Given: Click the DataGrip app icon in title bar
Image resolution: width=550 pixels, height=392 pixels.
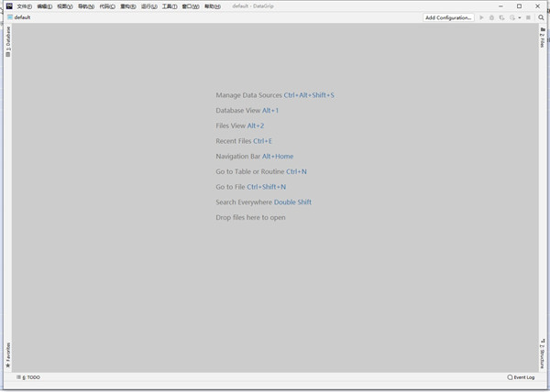Looking at the screenshot, I should click(8, 5).
